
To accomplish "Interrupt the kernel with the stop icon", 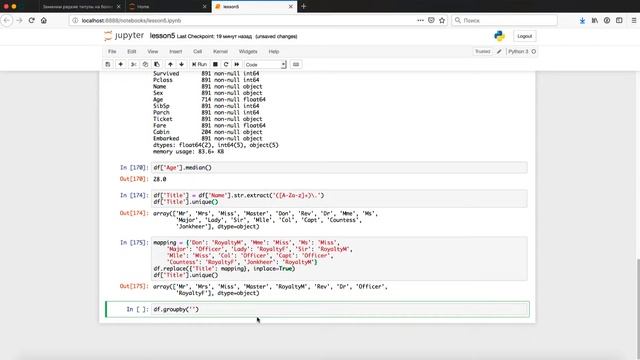I will (x=215, y=64).
